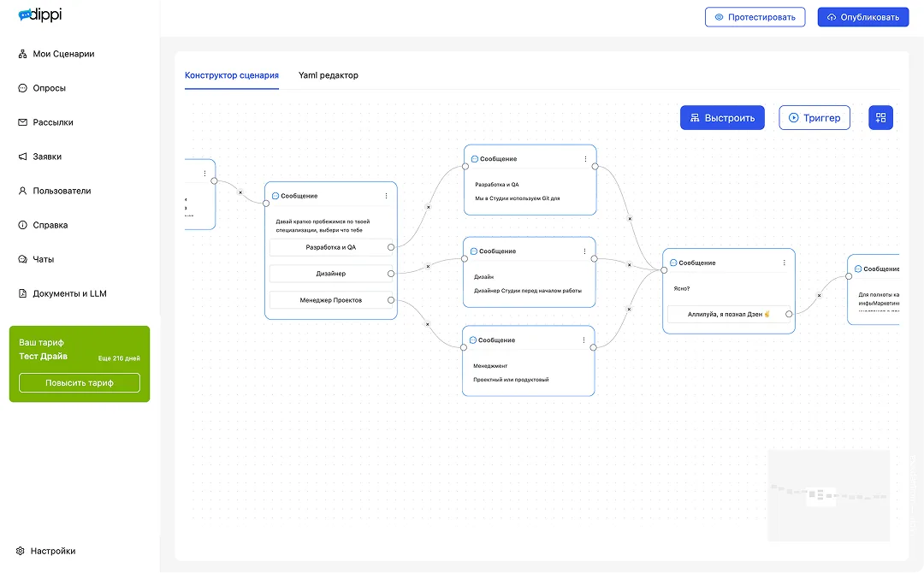Click the Триггер button
Image resolution: width=924 pixels, height=573 pixels.
pyautogui.click(x=814, y=117)
